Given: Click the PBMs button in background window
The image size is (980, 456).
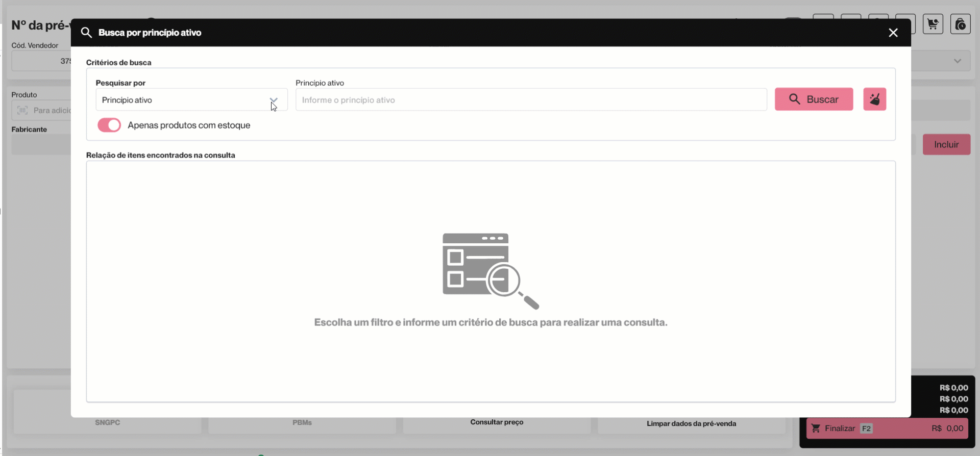Looking at the screenshot, I should pos(302,423).
